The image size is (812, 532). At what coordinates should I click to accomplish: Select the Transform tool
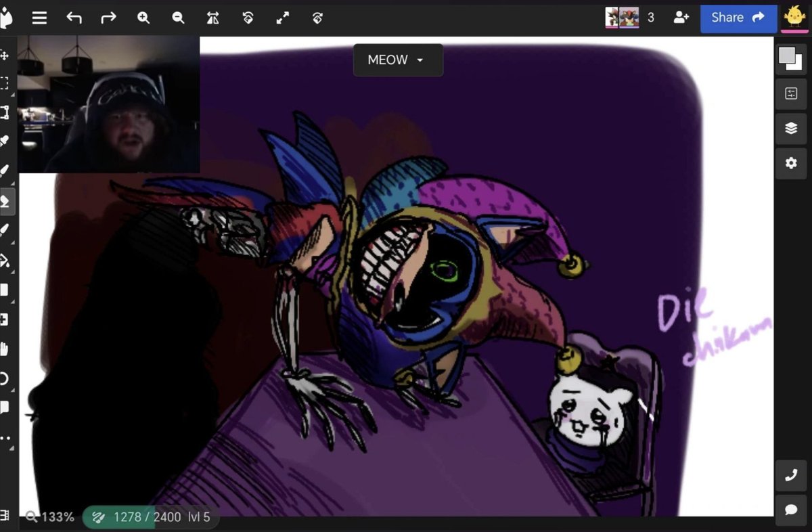(x=4, y=112)
